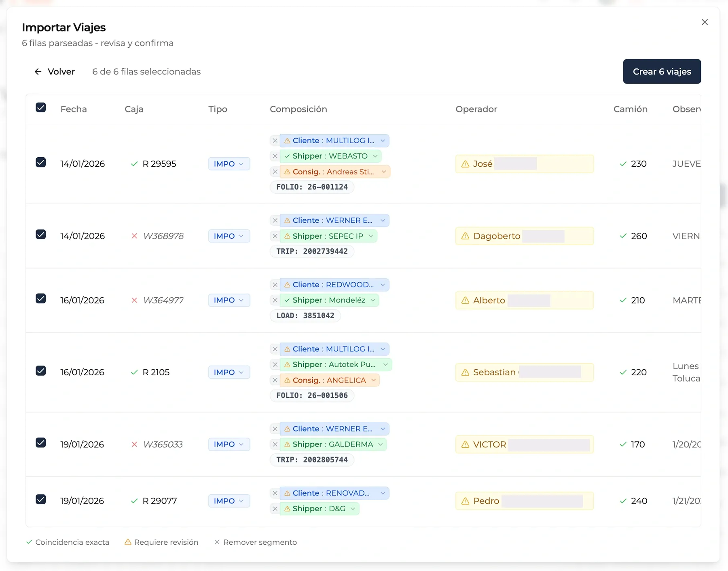Remove the Cliente MULTILOG segment
This screenshot has height=571, width=728.
275,140
